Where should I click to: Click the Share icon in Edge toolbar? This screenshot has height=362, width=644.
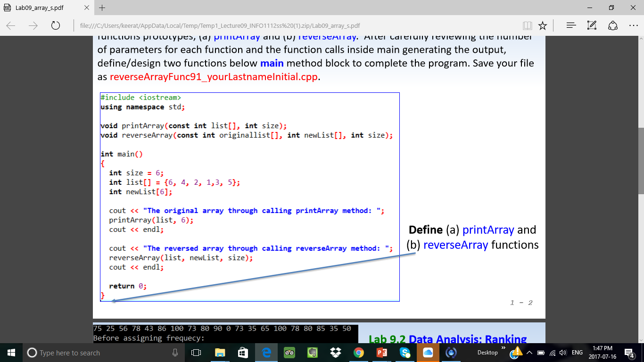pos(613,25)
